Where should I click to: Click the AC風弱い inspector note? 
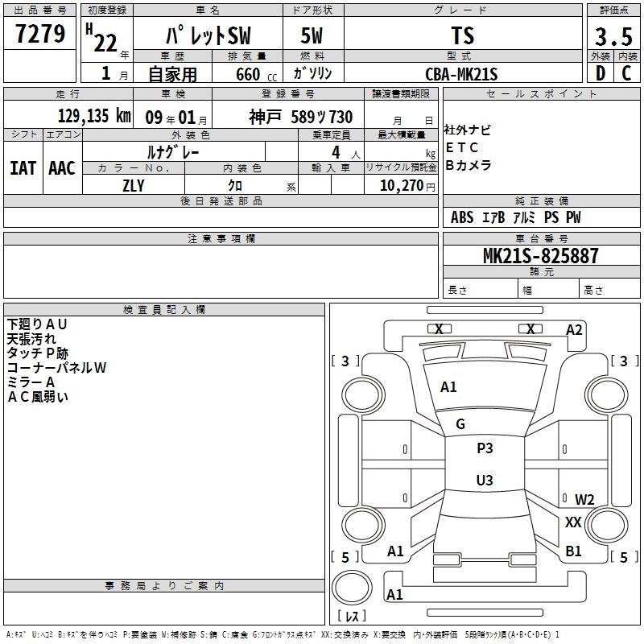pos(39,396)
